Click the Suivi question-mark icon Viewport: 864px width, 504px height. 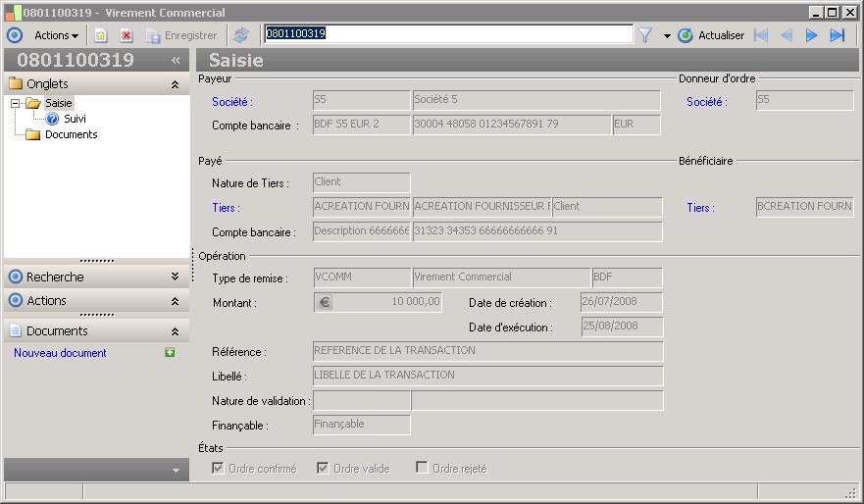pyautogui.click(x=52, y=119)
